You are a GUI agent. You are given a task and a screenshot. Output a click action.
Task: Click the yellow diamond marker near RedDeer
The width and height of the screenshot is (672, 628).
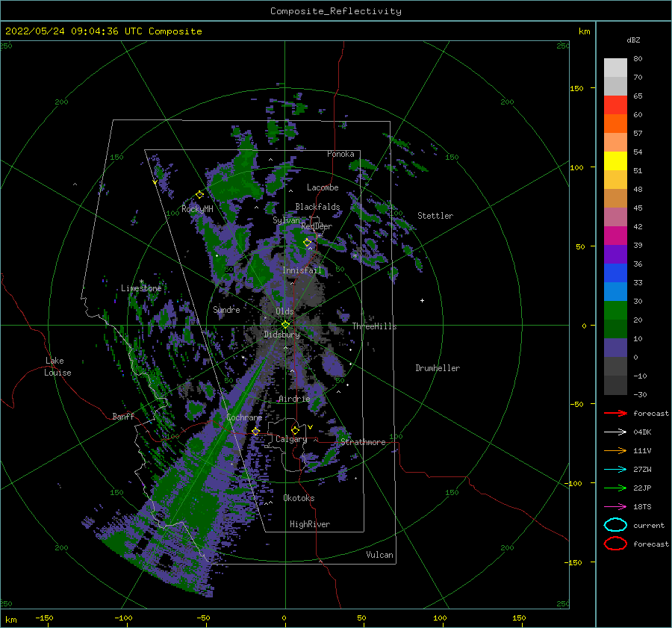click(307, 243)
